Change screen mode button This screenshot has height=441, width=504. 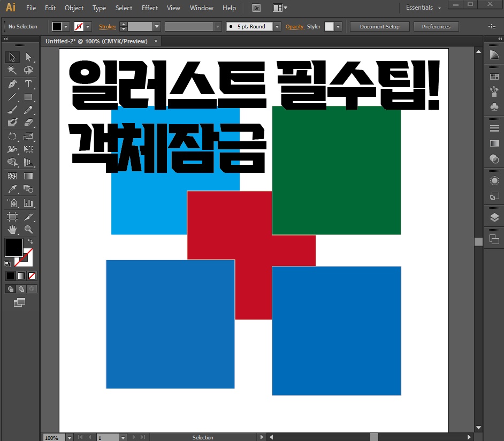click(19, 302)
